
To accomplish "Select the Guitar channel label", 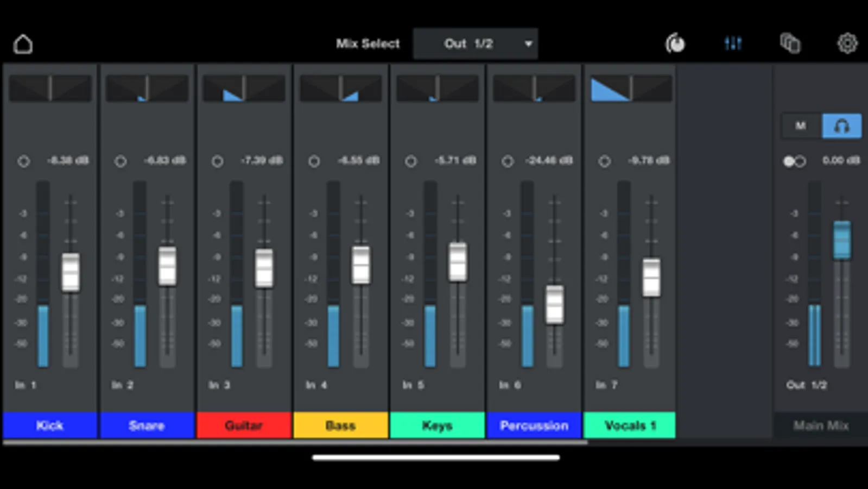I will (x=244, y=425).
